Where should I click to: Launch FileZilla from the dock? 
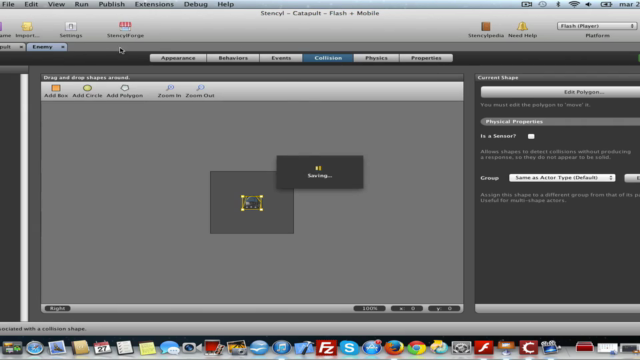tap(326, 348)
